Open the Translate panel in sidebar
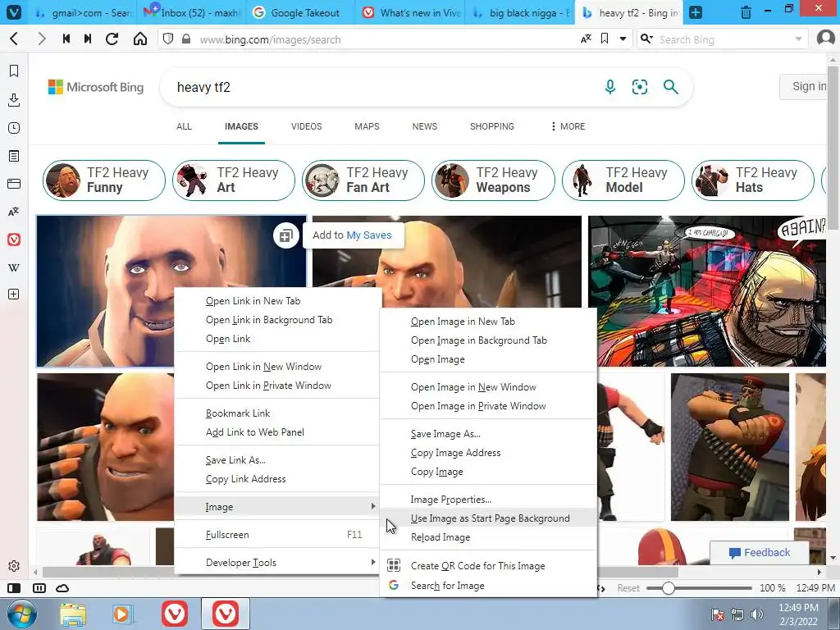Viewport: 840px width, 630px height. (14, 212)
